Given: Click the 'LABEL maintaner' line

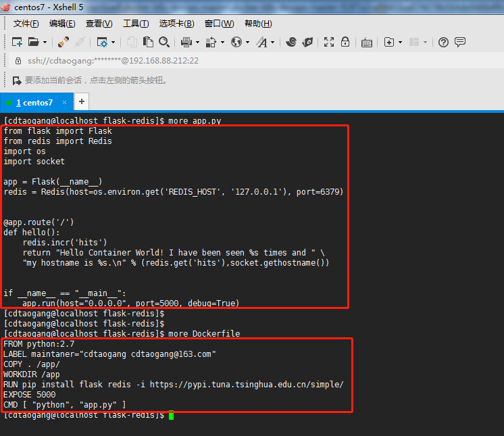Looking at the screenshot, I should [109, 354].
